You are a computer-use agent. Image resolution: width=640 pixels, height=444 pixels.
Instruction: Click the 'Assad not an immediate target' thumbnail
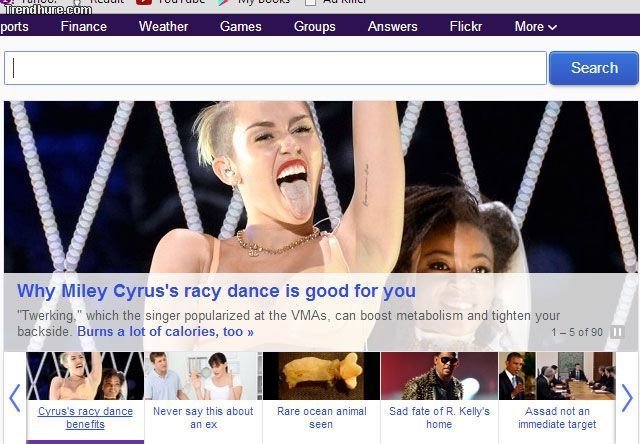coord(556,376)
